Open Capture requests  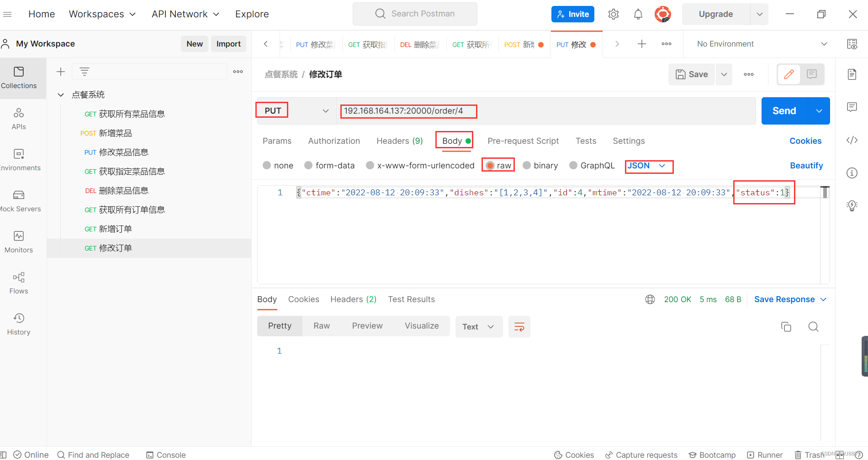[x=641, y=455]
